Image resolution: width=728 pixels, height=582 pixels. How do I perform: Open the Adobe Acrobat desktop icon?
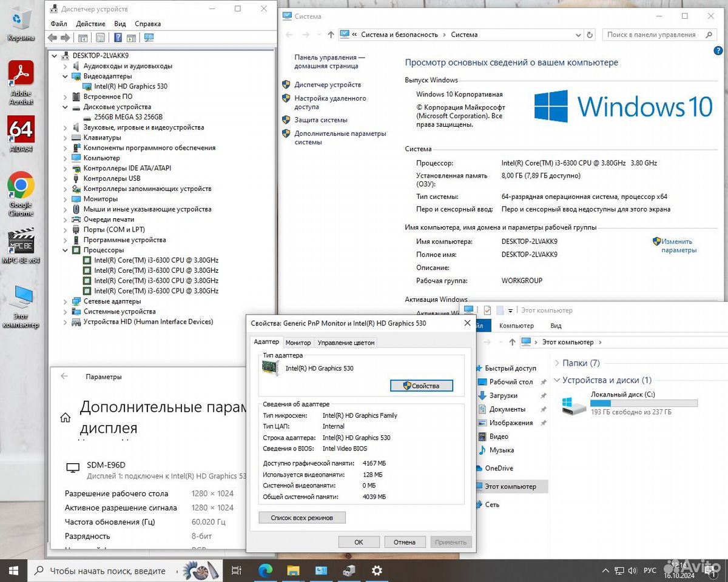coord(21,83)
